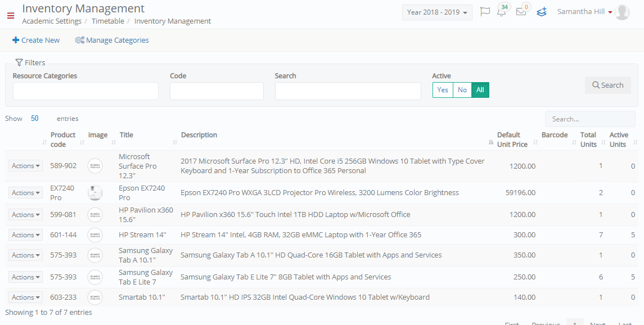Sort by image column header
644x325 pixels.
click(101, 139)
